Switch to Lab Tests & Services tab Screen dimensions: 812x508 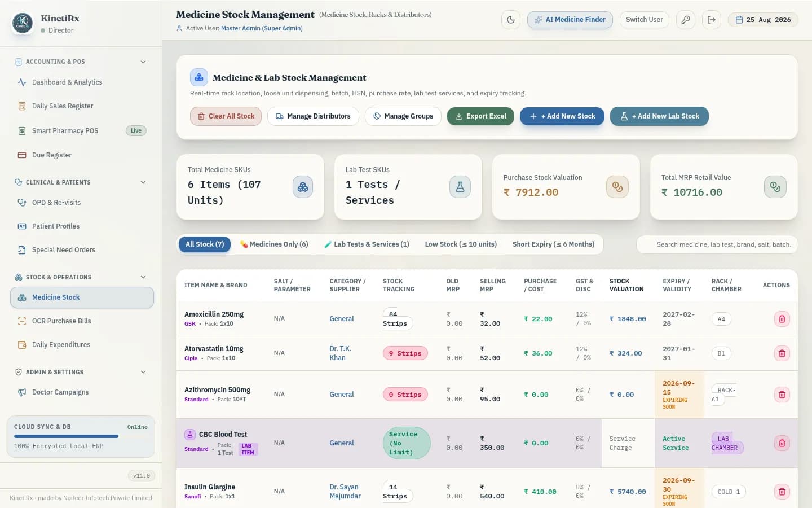[367, 244]
